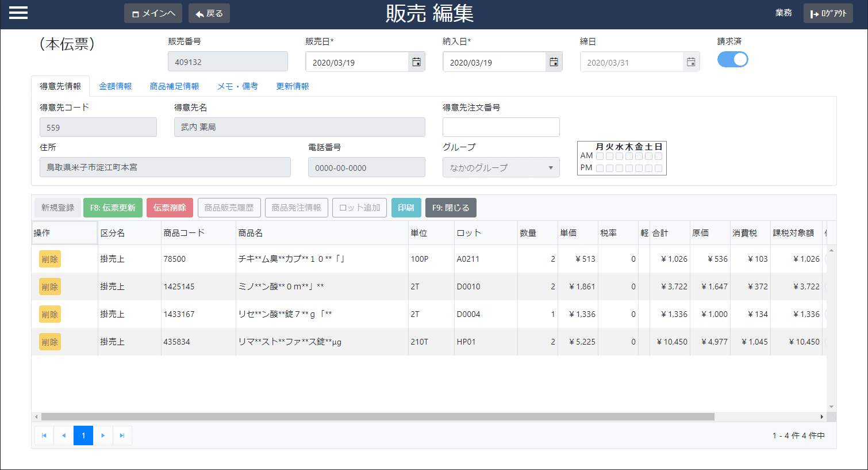Click the ロット追加 button
This screenshot has width=868, height=470.
(x=359, y=208)
